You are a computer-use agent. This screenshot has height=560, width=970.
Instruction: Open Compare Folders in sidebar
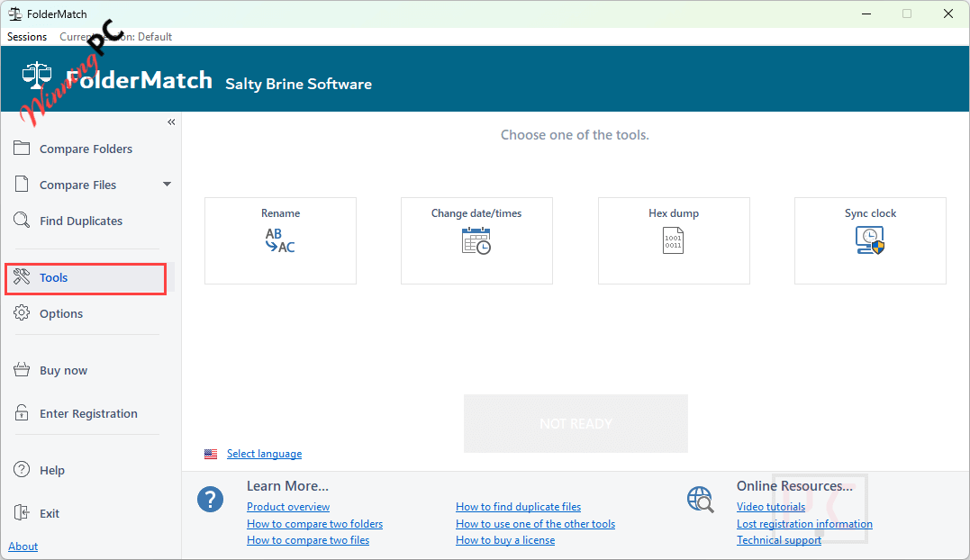click(x=86, y=149)
